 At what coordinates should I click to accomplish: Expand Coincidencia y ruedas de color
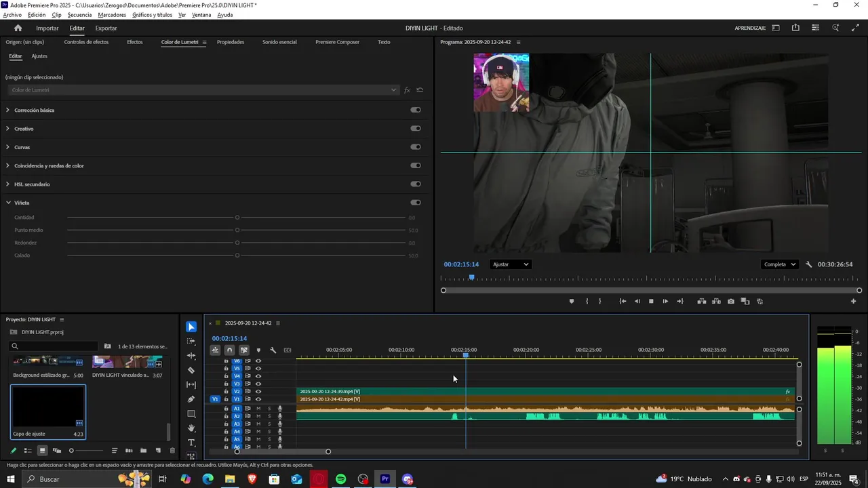point(8,165)
